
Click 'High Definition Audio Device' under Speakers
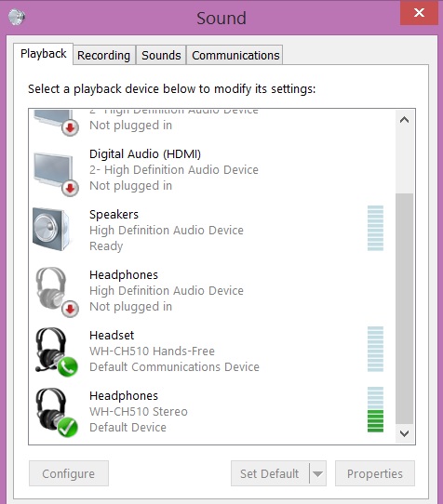click(167, 230)
